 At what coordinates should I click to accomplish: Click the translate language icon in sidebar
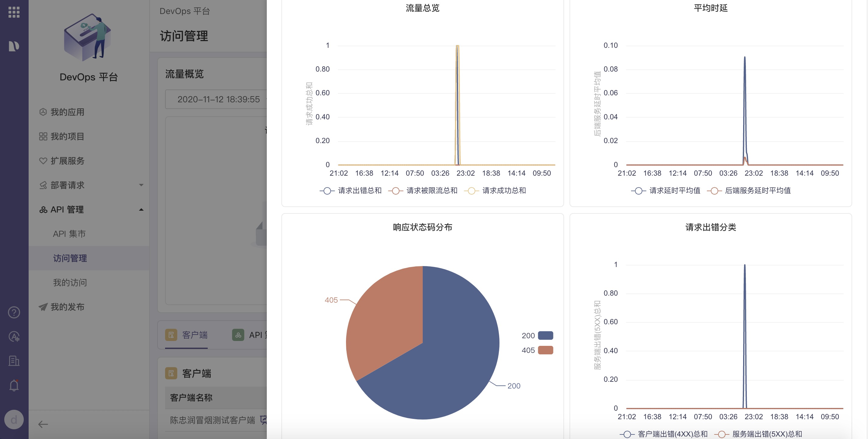click(x=14, y=337)
